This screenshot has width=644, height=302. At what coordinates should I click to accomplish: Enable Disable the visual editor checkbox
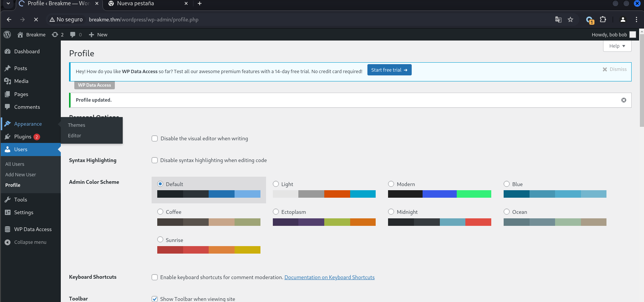pyautogui.click(x=155, y=138)
